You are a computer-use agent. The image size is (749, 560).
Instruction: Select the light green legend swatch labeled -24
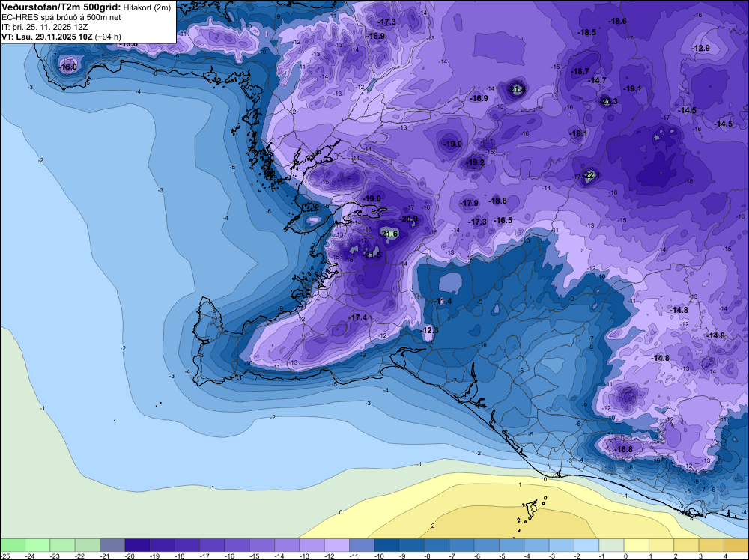point(37,545)
